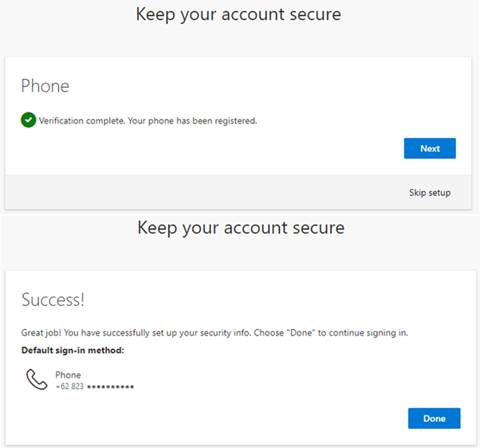
Task: Click the green verification checkmark icon
Action: coord(28,120)
